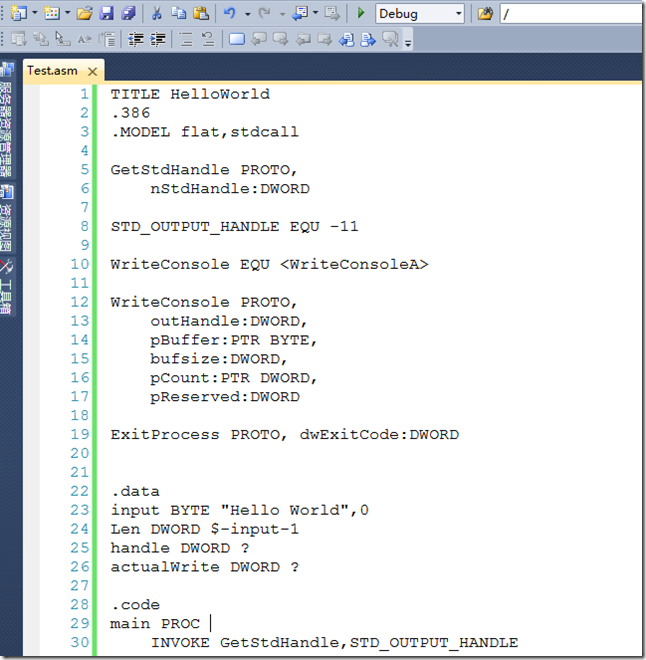Cut selection with the scissors icon

coord(156,13)
